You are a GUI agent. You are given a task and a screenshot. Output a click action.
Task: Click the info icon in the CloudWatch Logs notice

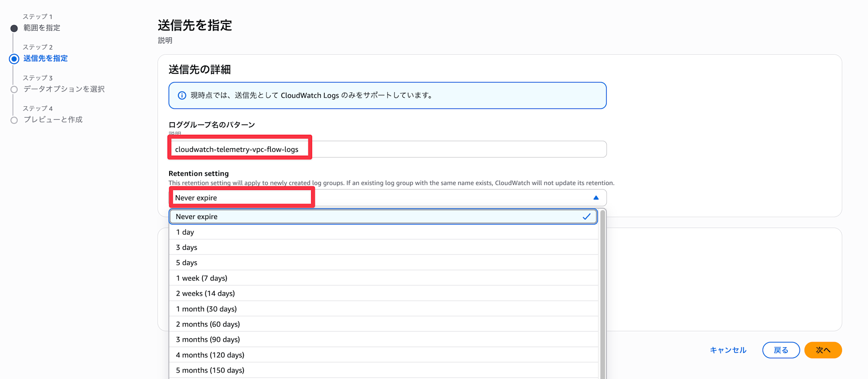click(x=182, y=95)
